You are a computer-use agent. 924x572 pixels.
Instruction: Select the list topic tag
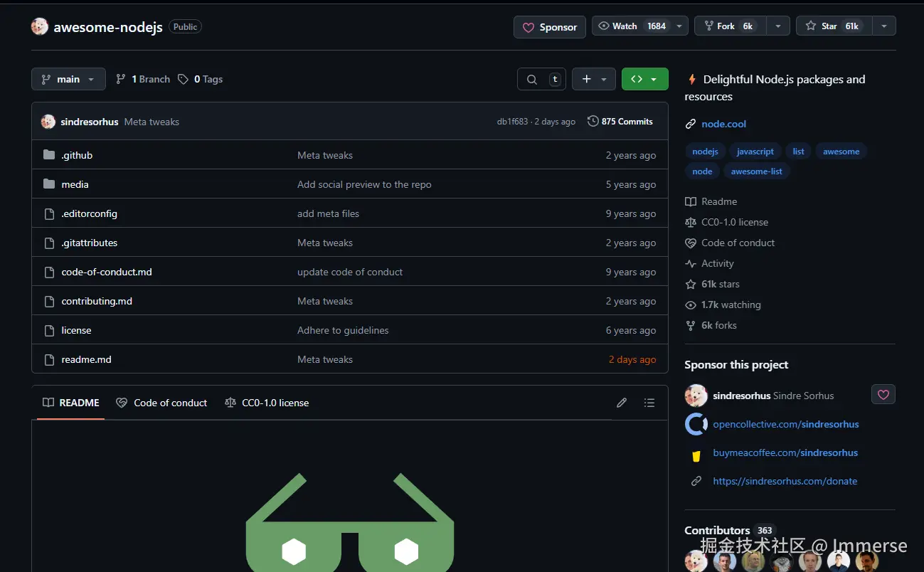(799, 152)
